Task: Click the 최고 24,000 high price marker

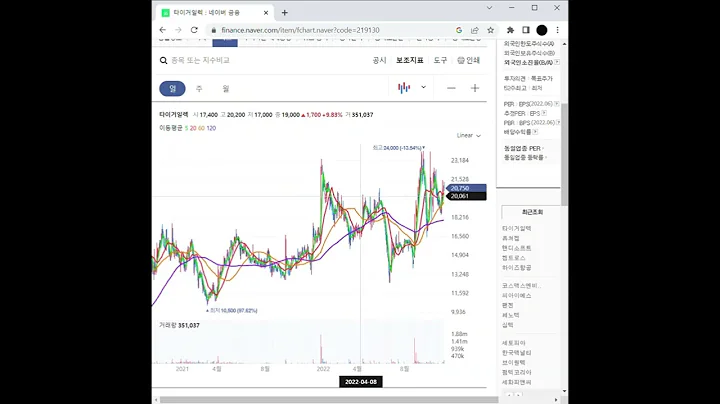Action: tap(399, 148)
